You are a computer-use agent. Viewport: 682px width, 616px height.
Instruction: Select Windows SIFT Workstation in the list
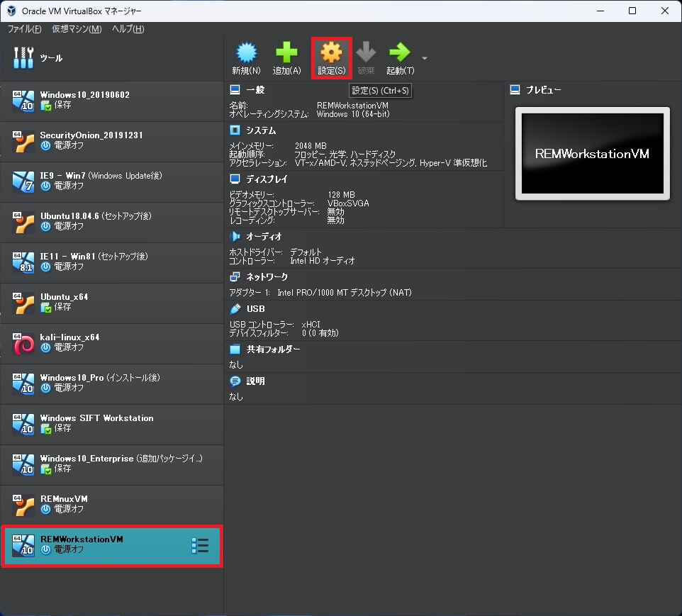(x=112, y=424)
